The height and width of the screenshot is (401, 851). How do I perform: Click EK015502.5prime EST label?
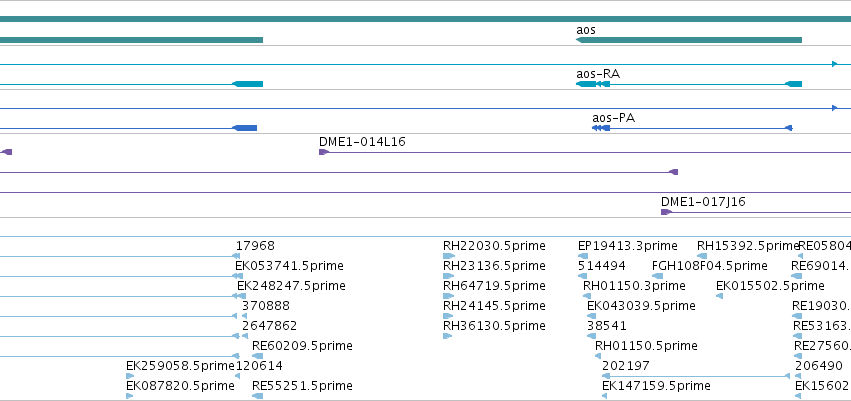click(770, 286)
